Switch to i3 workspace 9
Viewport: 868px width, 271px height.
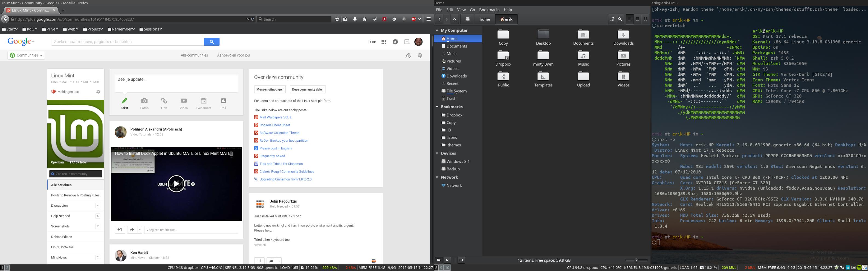(x=441, y=268)
